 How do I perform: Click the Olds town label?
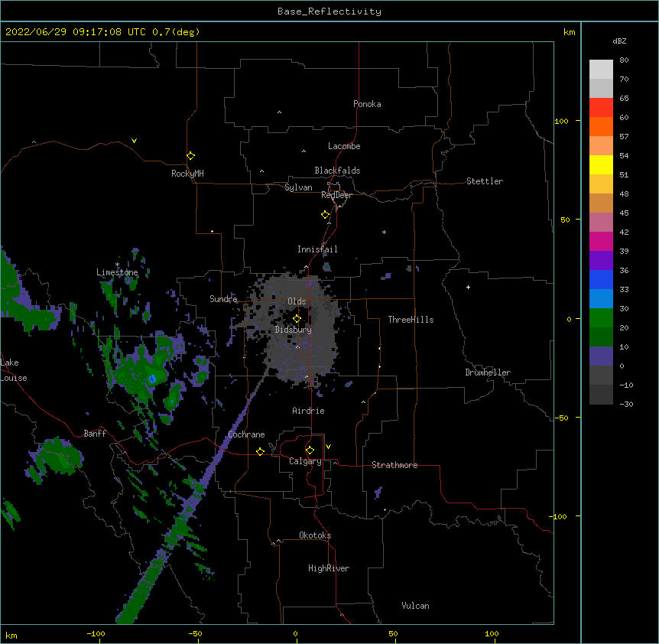[x=297, y=301]
